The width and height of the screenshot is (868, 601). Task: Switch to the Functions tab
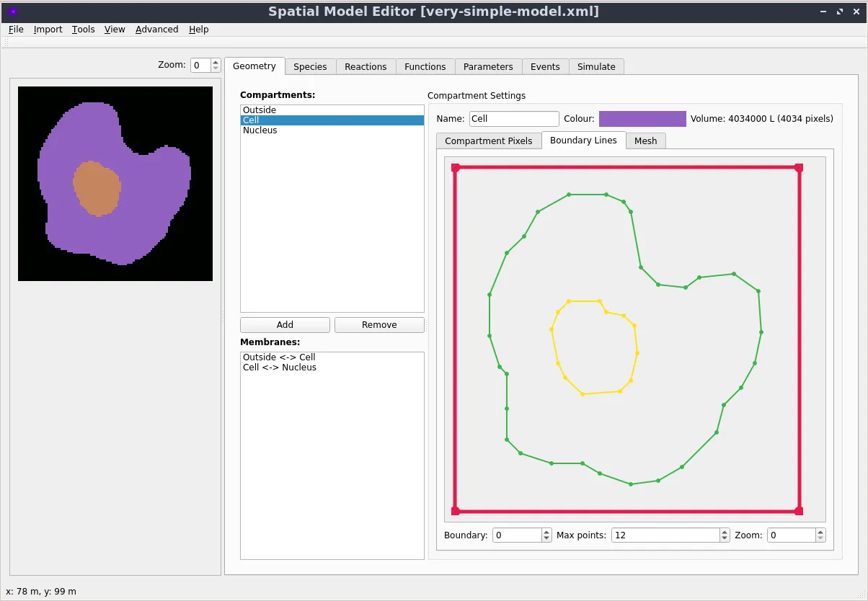coord(425,66)
